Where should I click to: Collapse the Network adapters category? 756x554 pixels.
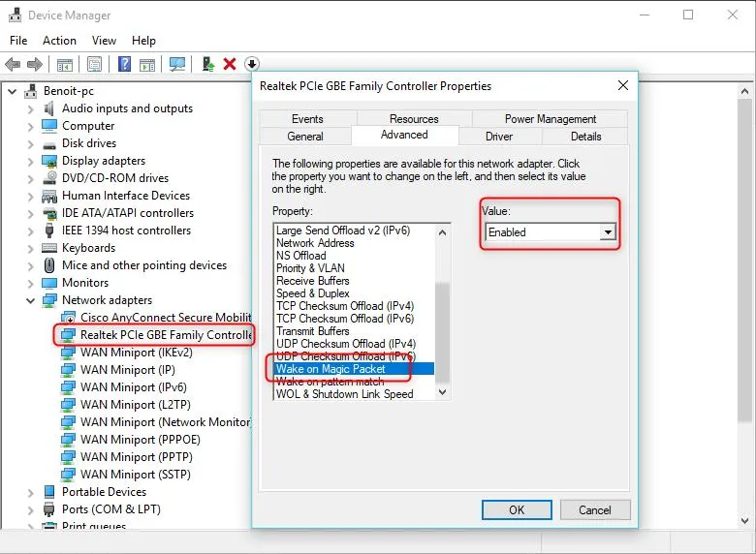click(30, 300)
